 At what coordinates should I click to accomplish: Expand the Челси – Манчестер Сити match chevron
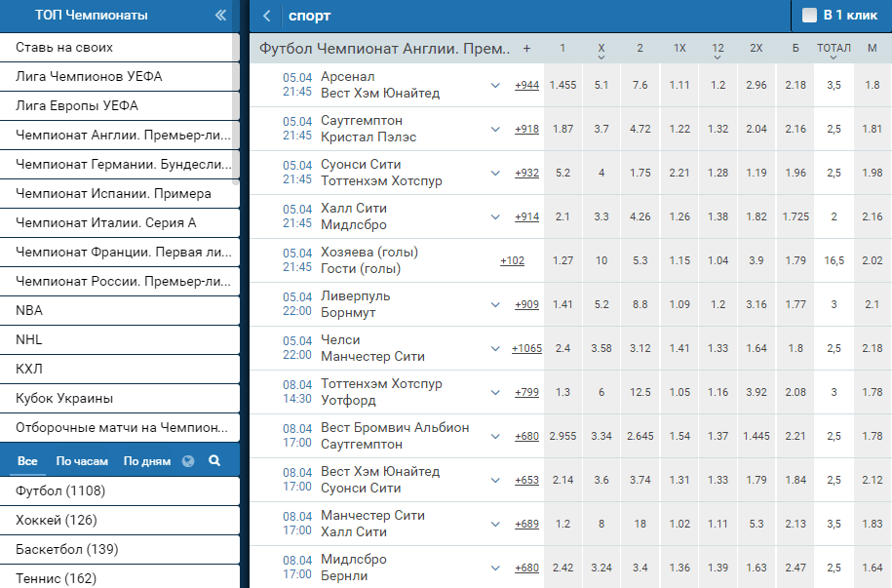[495, 349]
